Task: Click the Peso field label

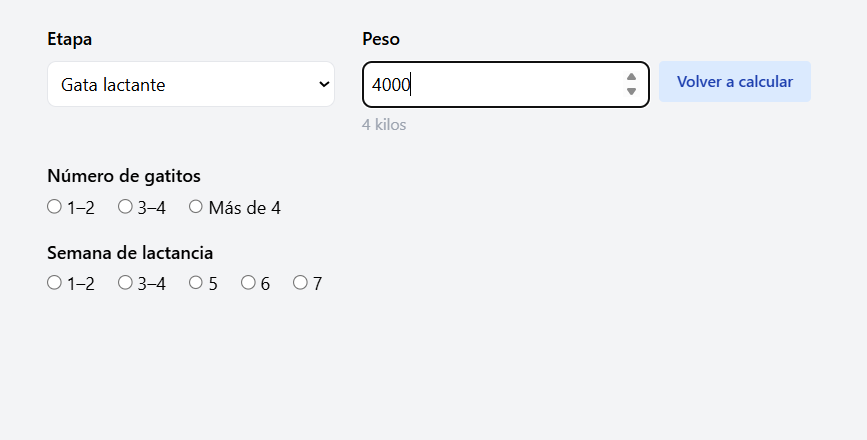Action: (x=380, y=39)
